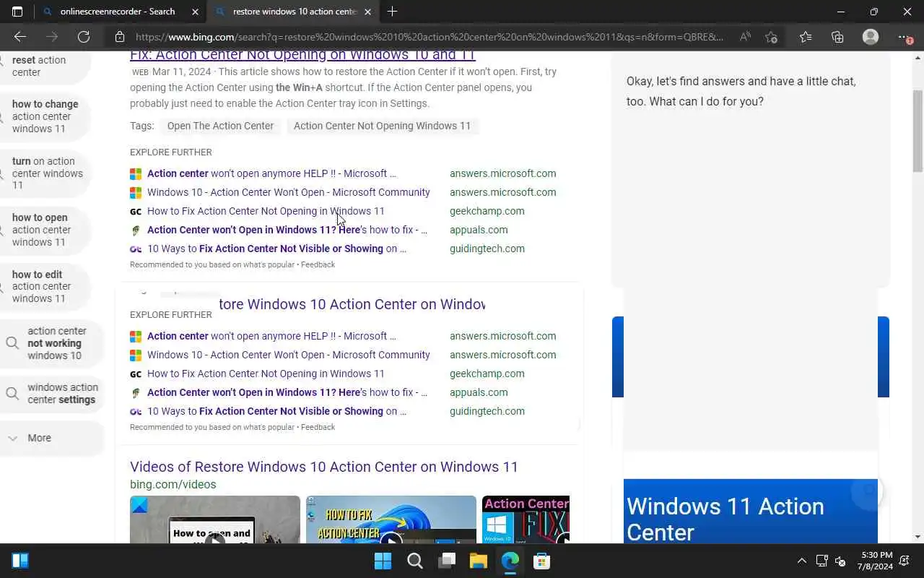The height and width of the screenshot is (578, 924).
Task: Play the Action Center FIX video thumbnail
Action: (x=526, y=519)
